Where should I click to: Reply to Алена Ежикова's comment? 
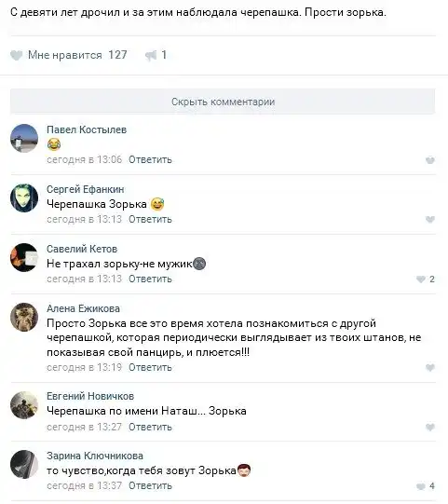click(x=150, y=367)
